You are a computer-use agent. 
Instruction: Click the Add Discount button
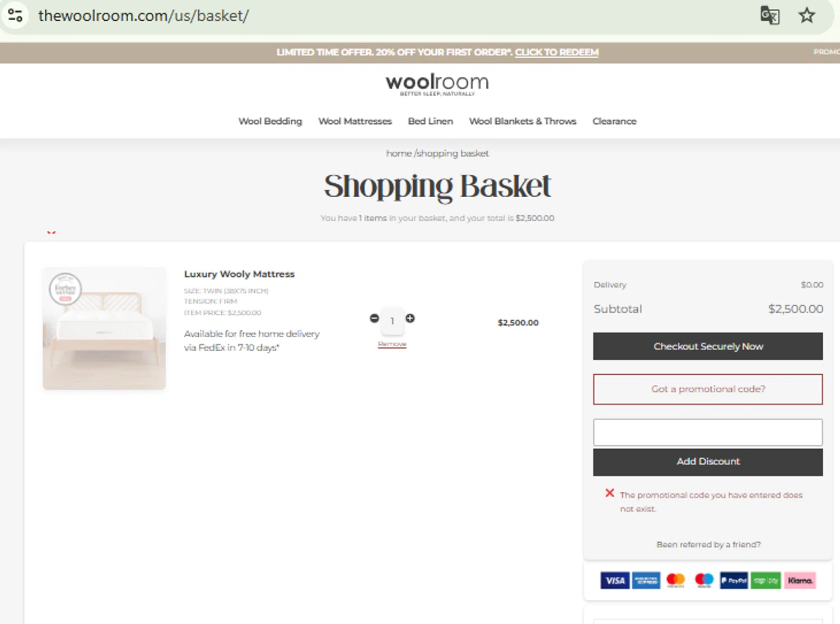tap(708, 462)
